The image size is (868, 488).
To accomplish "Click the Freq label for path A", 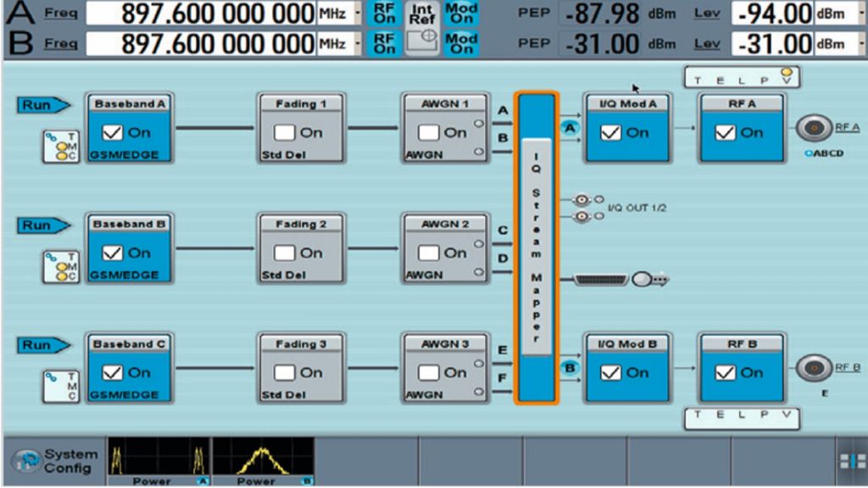I will coord(61,14).
